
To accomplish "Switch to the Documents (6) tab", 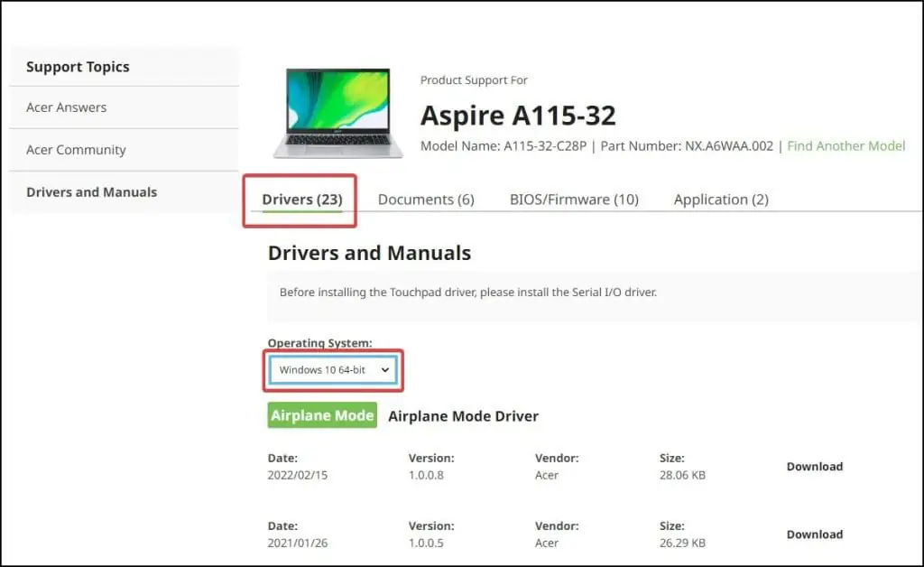I will pyautogui.click(x=426, y=200).
